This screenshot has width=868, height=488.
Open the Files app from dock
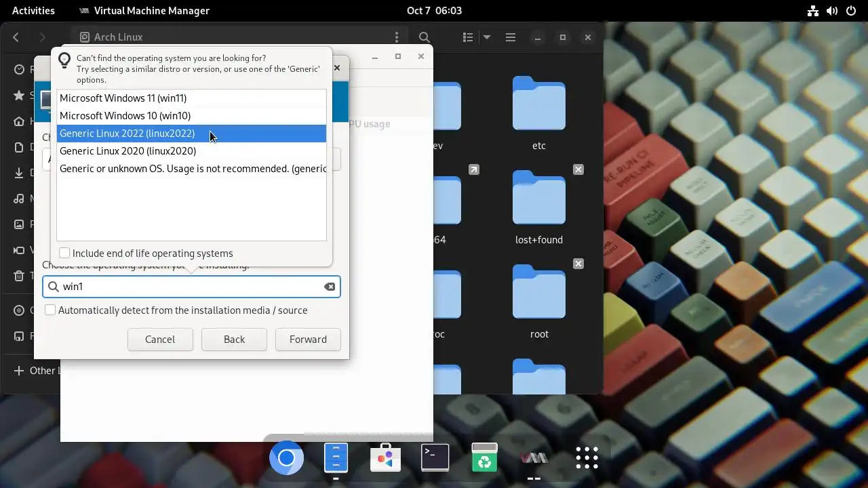[336, 459]
